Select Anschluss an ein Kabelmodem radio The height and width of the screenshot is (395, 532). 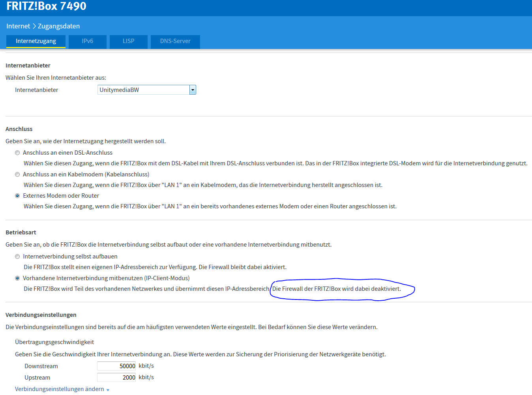pos(17,174)
